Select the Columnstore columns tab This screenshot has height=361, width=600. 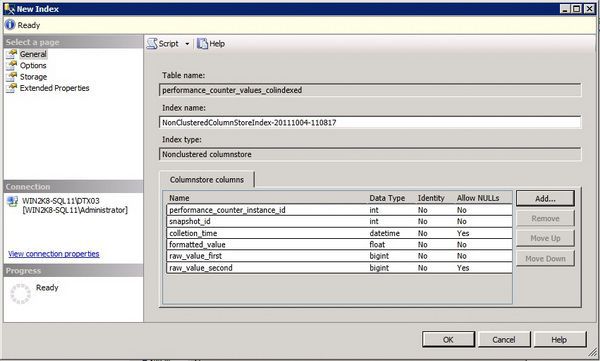(x=207, y=180)
